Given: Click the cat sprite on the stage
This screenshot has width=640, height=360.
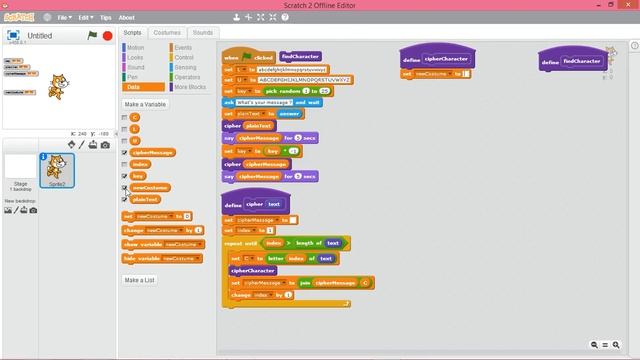Looking at the screenshot, I should (x=58, y=86).
